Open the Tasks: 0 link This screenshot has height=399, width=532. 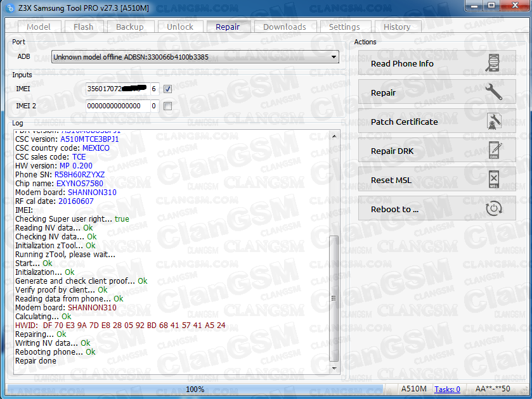447,389
